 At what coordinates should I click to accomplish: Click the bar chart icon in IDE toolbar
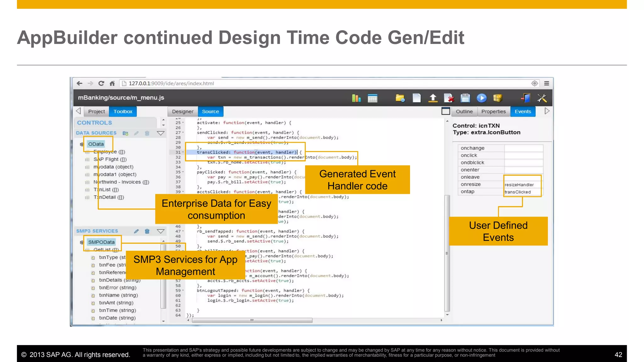pyautogui.click(x=356, y=98)
